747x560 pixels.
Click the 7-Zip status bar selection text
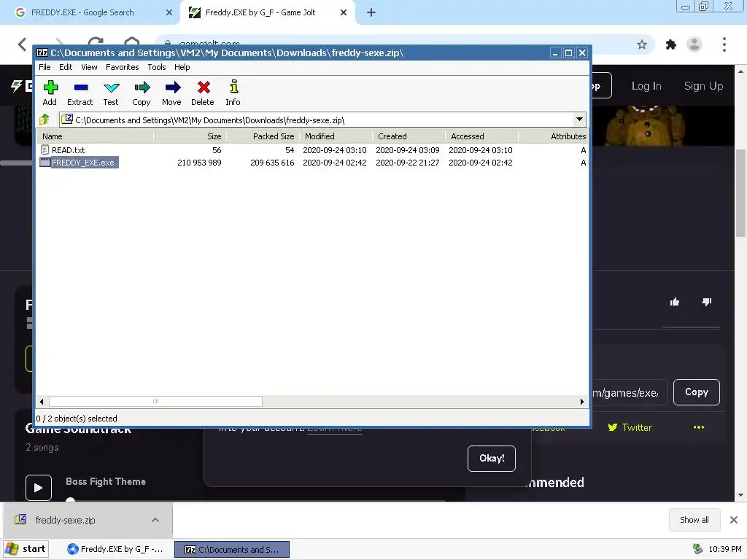coord(77,418)
